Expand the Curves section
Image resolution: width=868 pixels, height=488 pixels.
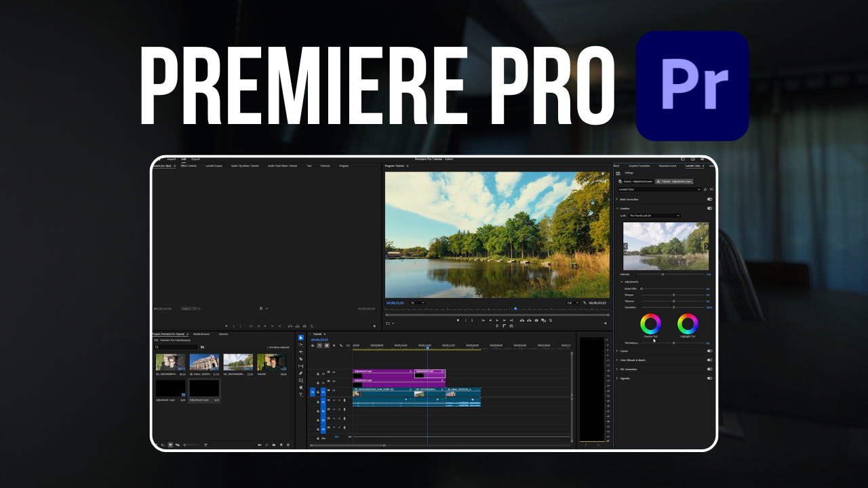[x=617, y=351]
